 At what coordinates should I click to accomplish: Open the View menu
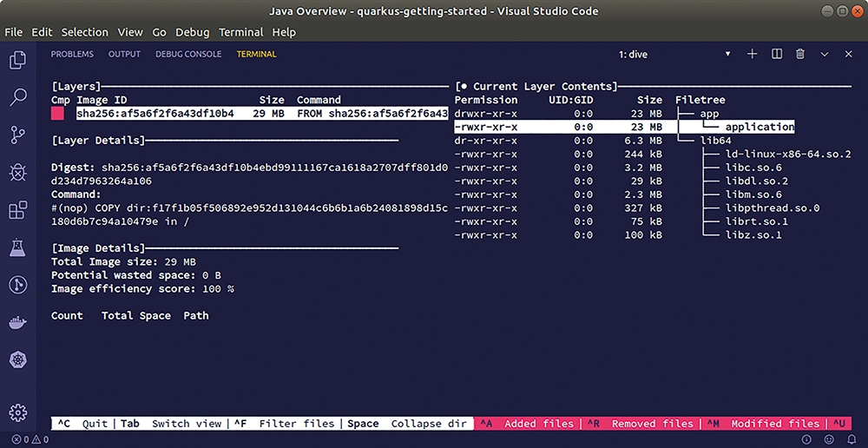[130, 32]
